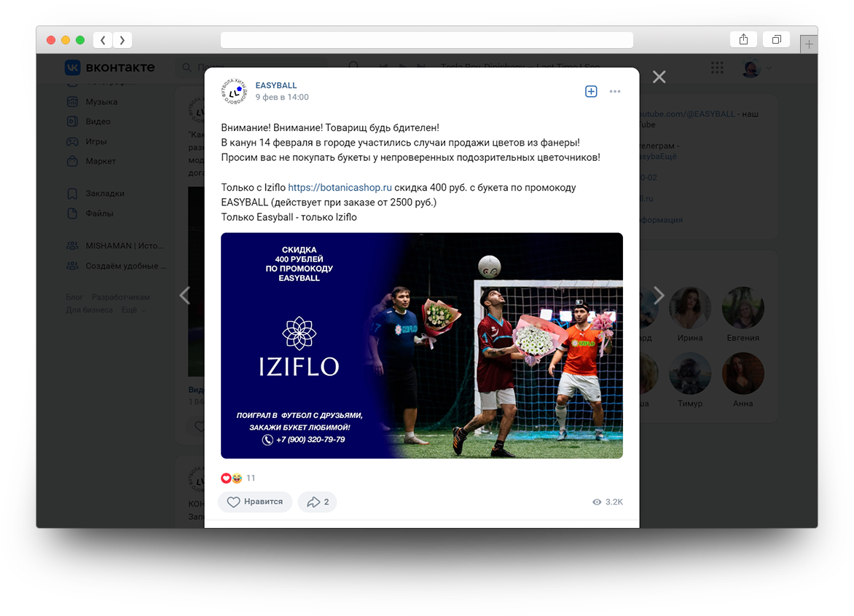Click the browser forward button
This screenshot has width=854, height=616.
click(122, 40)
